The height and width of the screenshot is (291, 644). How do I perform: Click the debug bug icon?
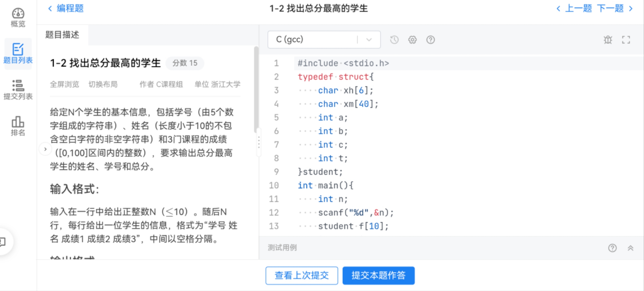[x=608, y=40]
